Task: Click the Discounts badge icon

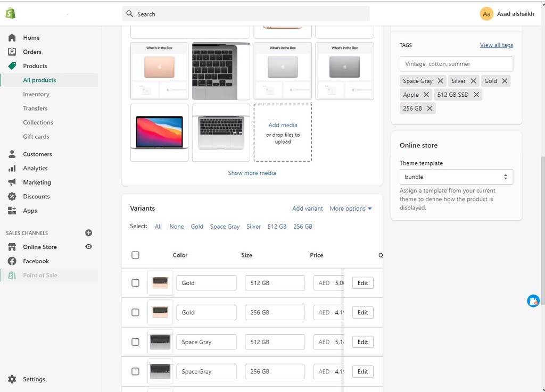Action: (12, 196)
